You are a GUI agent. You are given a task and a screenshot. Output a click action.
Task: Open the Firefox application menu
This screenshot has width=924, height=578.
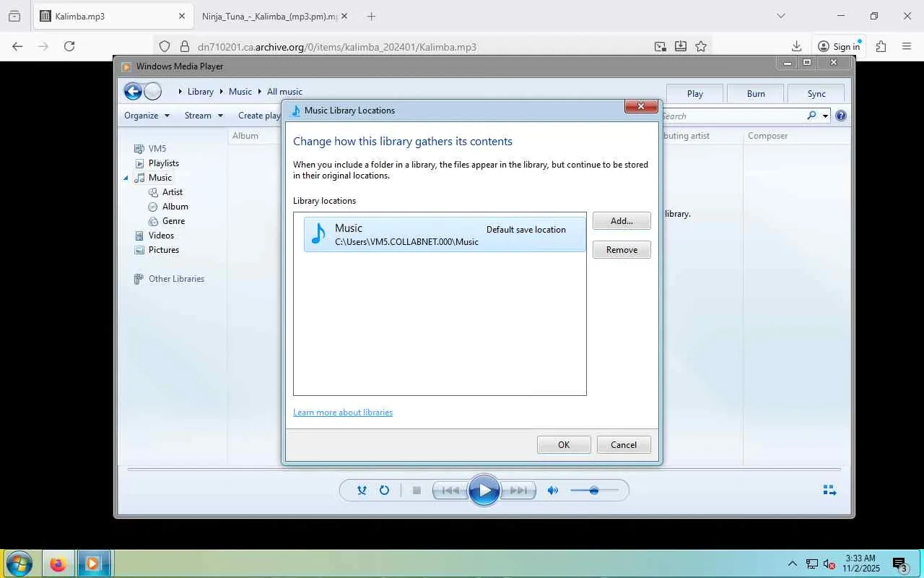907,46
